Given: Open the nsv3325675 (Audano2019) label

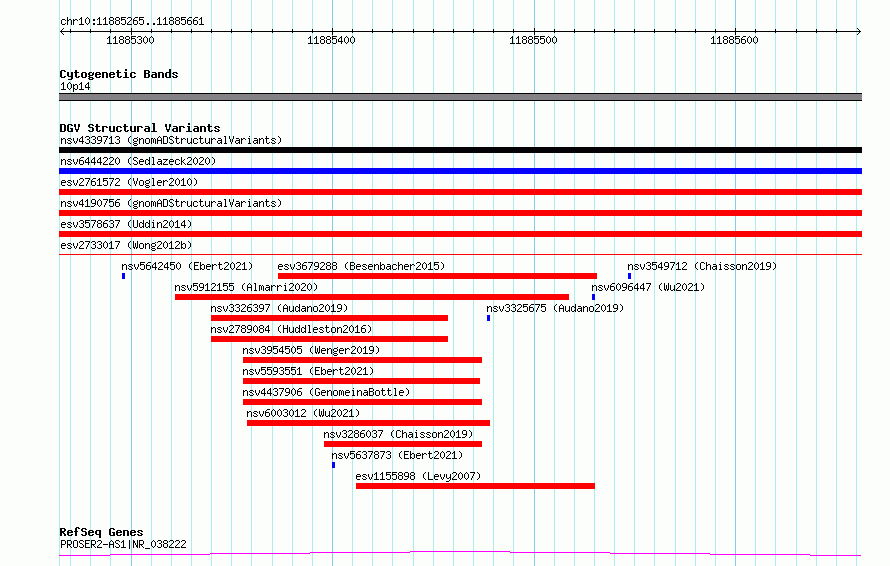Looking at the screenshot, I should [x=555, y=308].
